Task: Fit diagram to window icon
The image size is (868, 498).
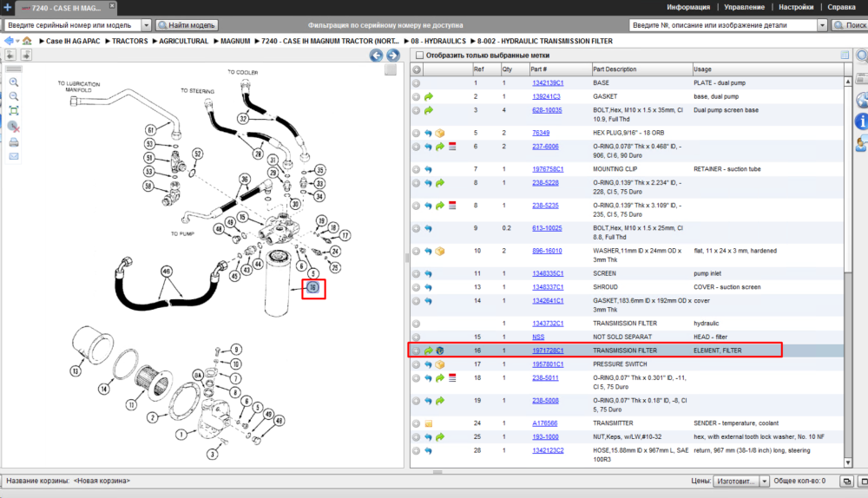Action: point(14,111)
